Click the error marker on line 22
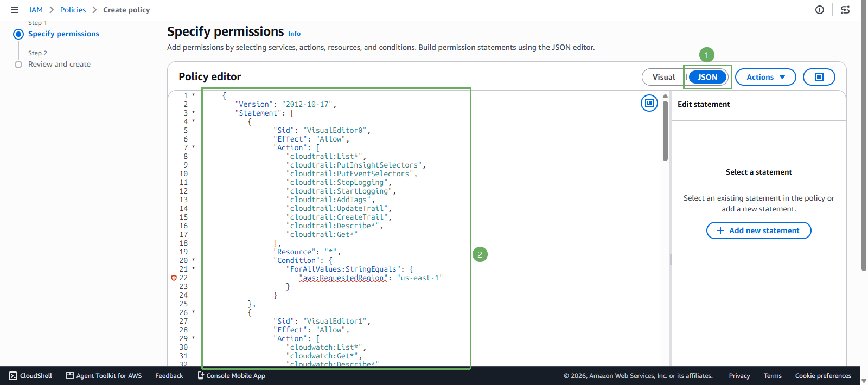This screenshot has height=385, width=868. [x=174, y=278]
